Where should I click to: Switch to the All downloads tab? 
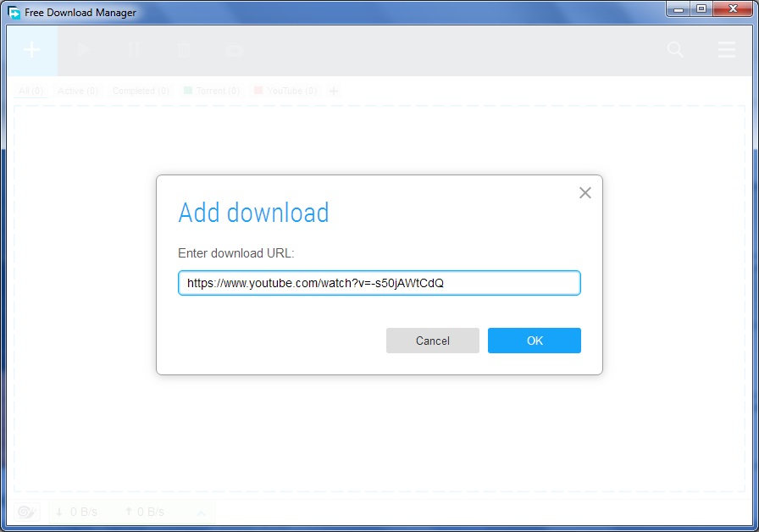pyautogui.click(x=30, y=90)
